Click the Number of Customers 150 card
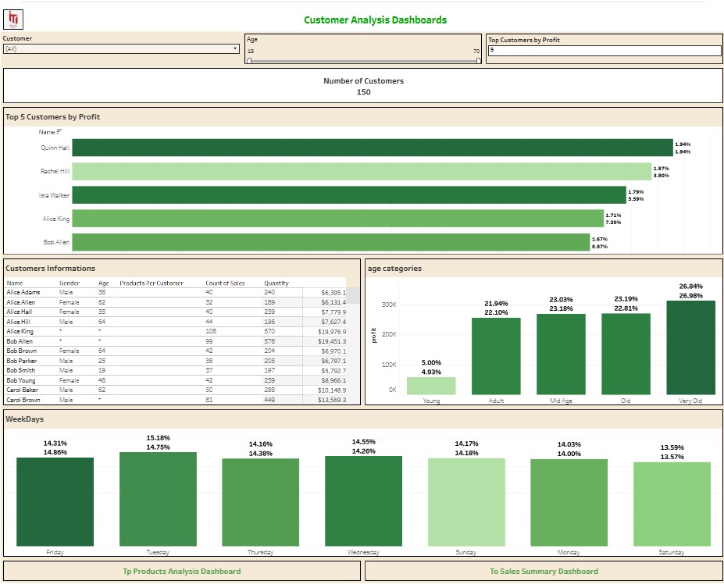This screenshot has height=588, width=724. 363,86
